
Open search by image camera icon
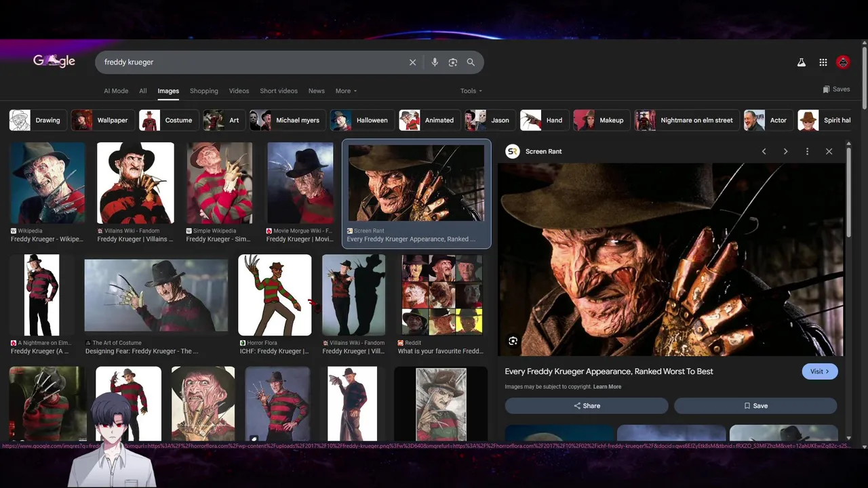pyautogui.click(x=453, y=62)
